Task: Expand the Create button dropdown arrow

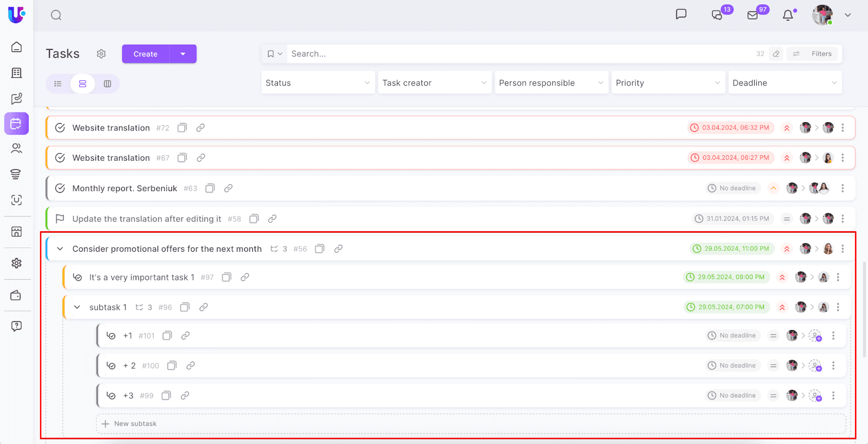Action: point(183,54)
